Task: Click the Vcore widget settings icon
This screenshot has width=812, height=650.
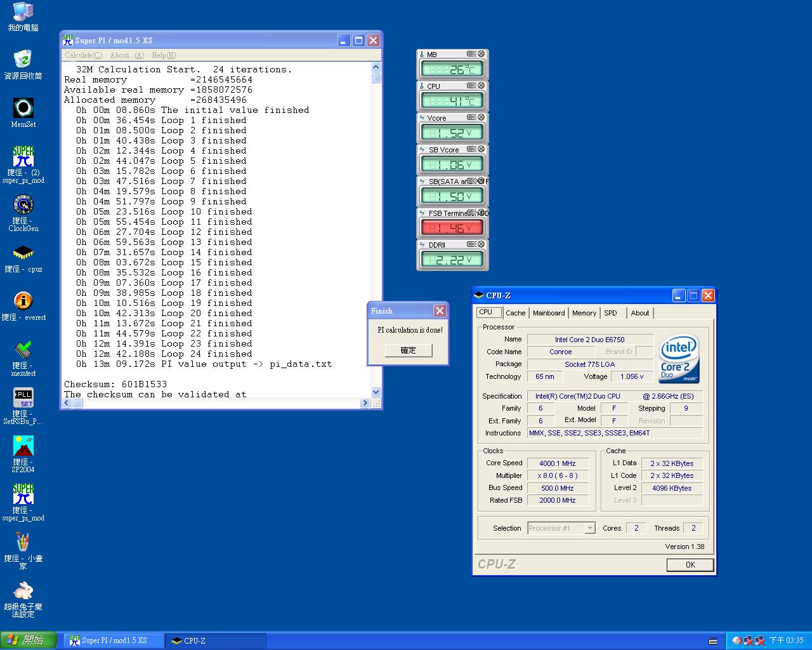Action: point(471,117)
